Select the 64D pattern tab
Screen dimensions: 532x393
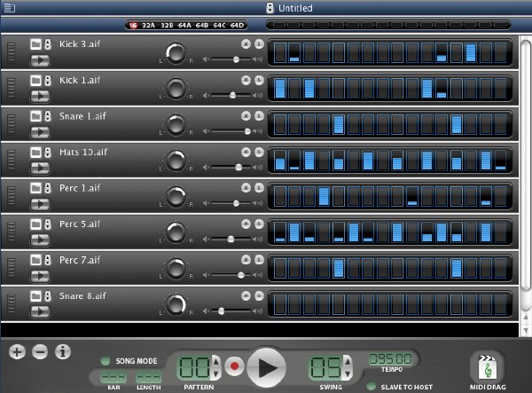coord(237,25)
